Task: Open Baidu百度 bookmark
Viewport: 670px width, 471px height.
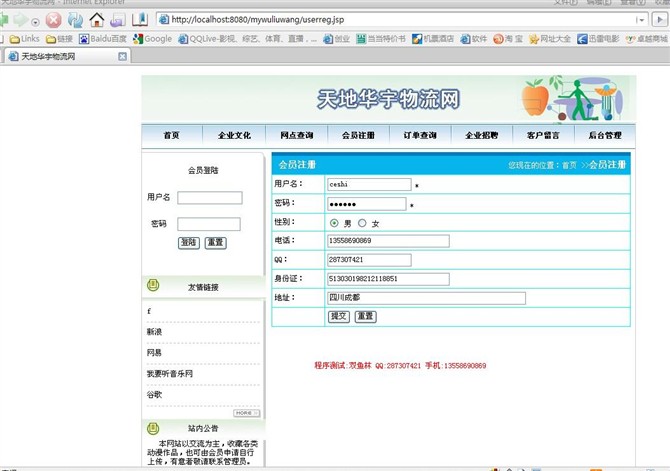Action: point(103,39)
